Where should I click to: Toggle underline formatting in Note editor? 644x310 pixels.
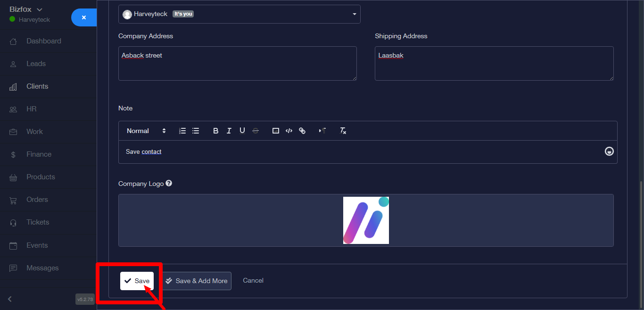pos(242,131)
